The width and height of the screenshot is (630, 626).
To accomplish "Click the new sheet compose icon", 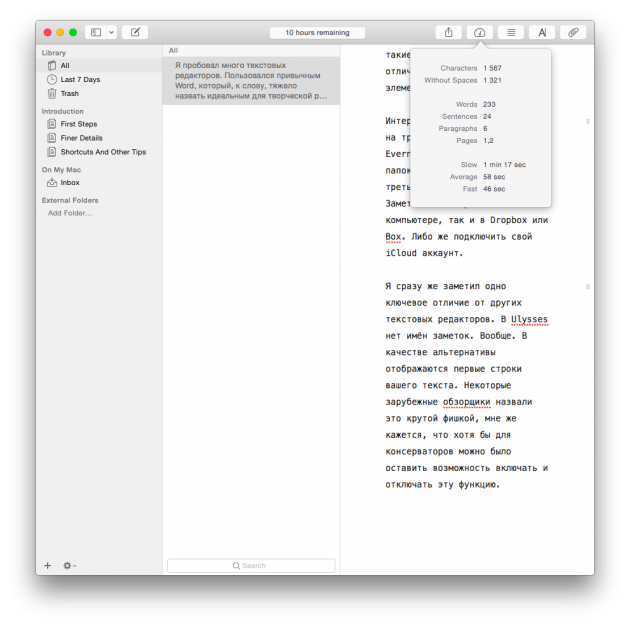I will [x=135, y=32].
